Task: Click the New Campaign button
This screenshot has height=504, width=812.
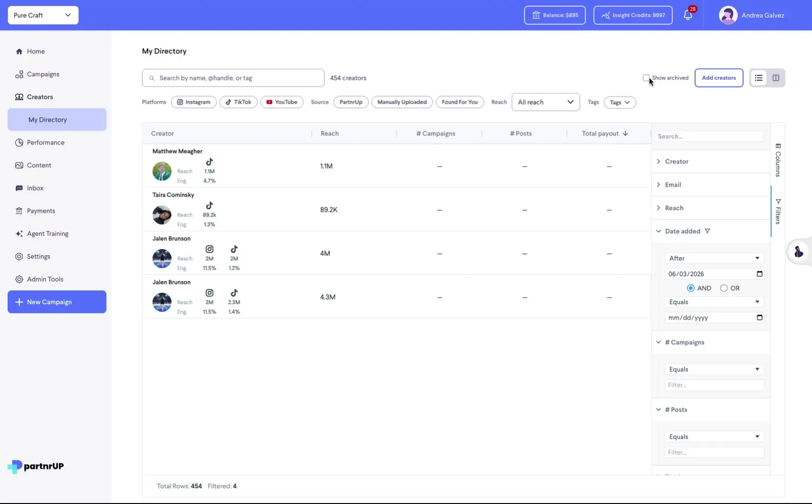Action: click(x=57, y=302)
